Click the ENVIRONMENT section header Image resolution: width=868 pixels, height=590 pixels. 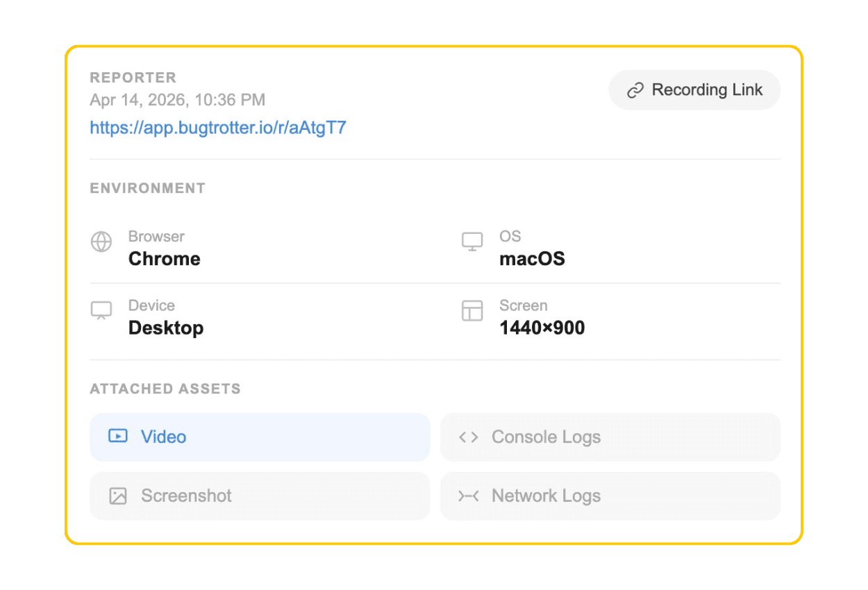point(147,187)
